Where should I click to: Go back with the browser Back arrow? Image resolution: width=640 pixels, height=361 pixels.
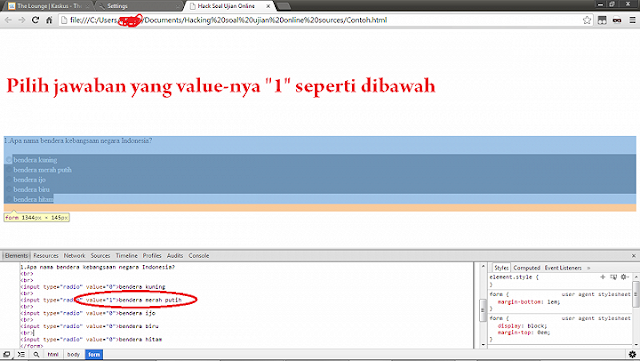tap(8, 20)
